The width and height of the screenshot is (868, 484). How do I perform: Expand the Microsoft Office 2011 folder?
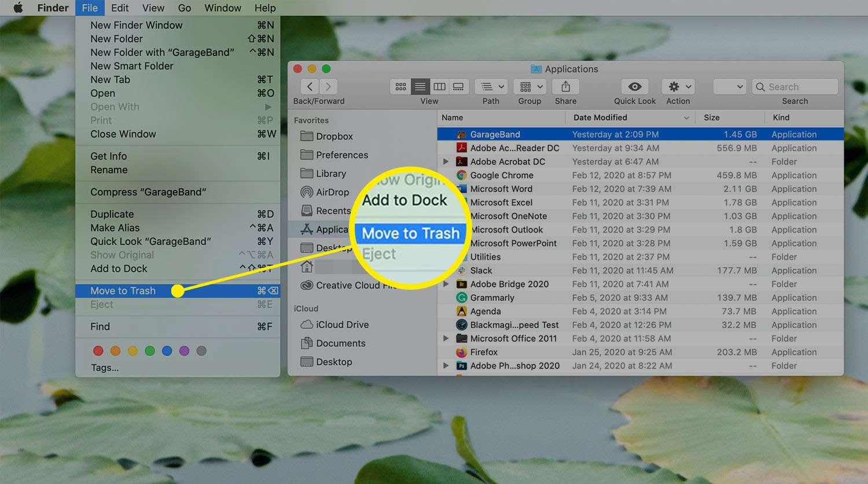(446, 338)
